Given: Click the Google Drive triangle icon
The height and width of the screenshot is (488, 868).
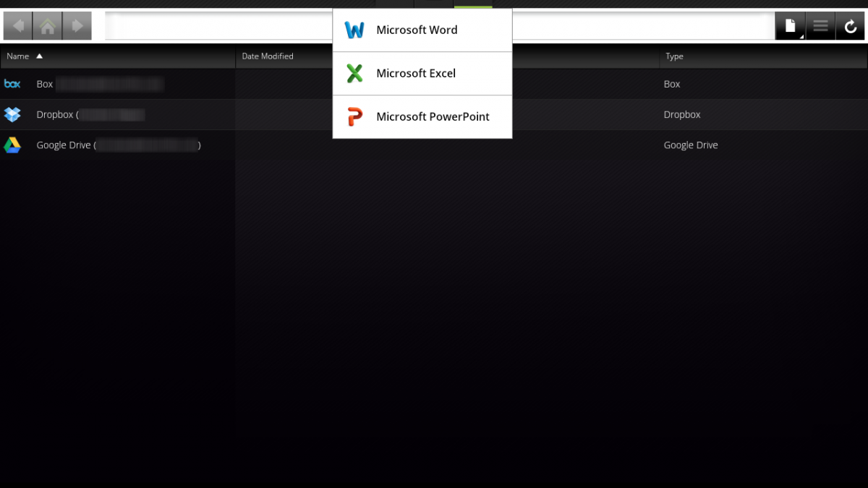Looking at the screenshot, I should pos(12,145).
